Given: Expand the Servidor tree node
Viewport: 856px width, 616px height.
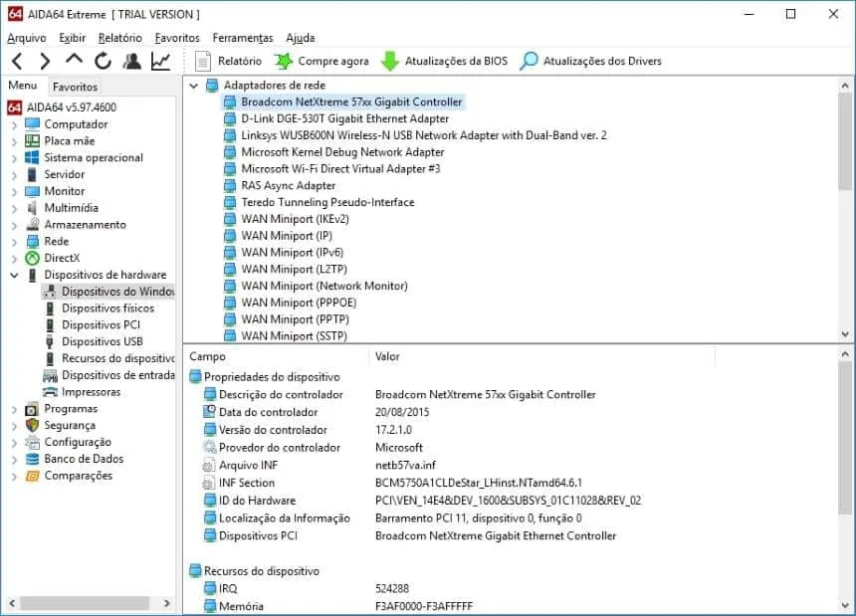Looking at the screenshot, I should tap(14, 175).
